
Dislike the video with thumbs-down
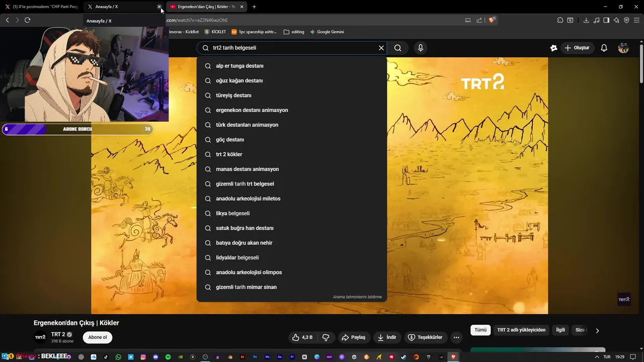(326, 337)
